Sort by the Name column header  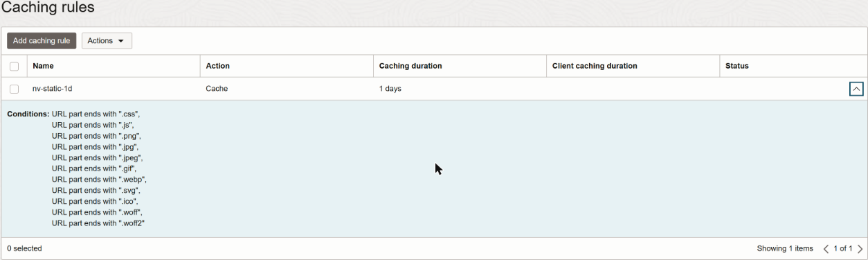point(43,66)
